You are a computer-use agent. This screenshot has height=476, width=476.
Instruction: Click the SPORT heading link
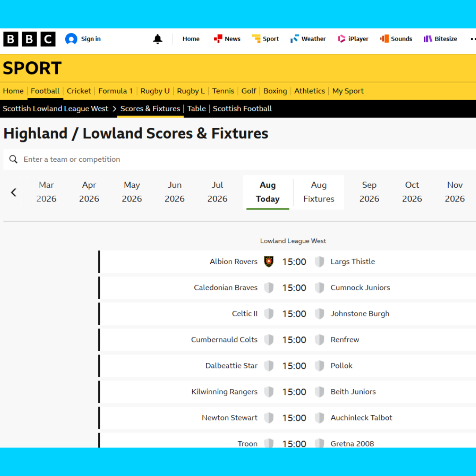pos(32,68)
